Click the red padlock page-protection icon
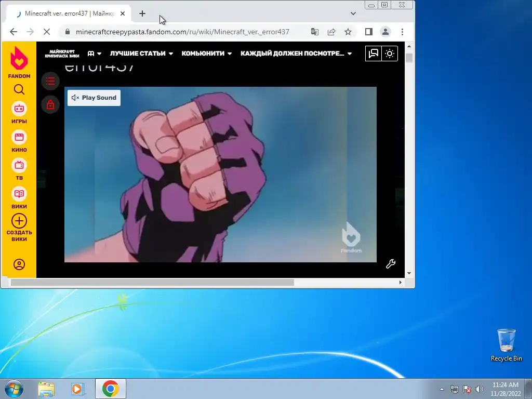The height and width of the screenshot is (399, 532). [x=50, y=104]
